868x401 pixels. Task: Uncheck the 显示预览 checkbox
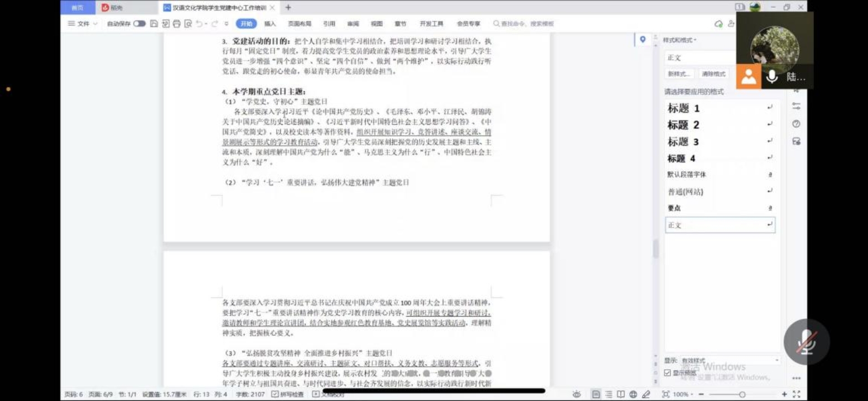pyautogui.click(x=667, y=373)
